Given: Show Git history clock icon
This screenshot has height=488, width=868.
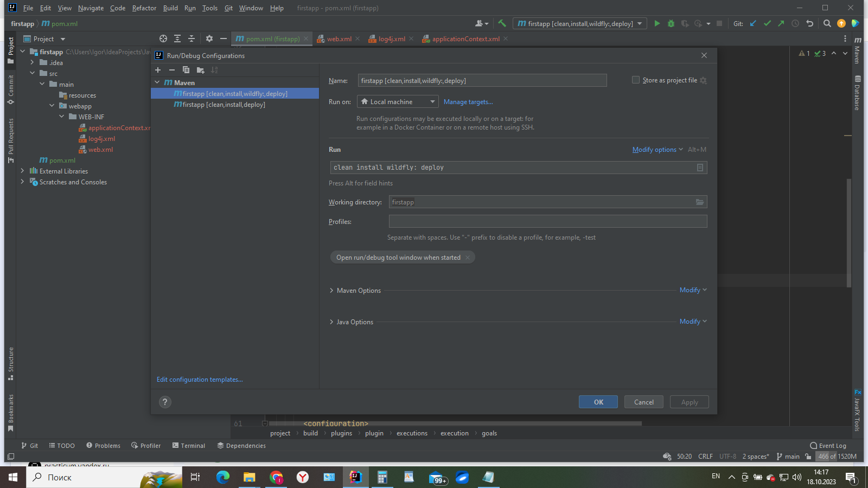Looking at the screenshot, I should 795,23.
